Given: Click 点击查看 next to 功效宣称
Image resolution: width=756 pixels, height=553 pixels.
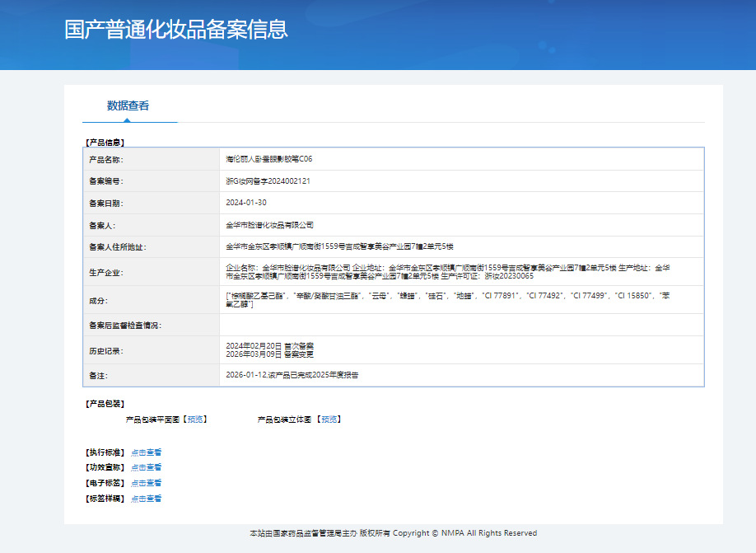Looking at the screenshot, I should (x=146, y=467).
